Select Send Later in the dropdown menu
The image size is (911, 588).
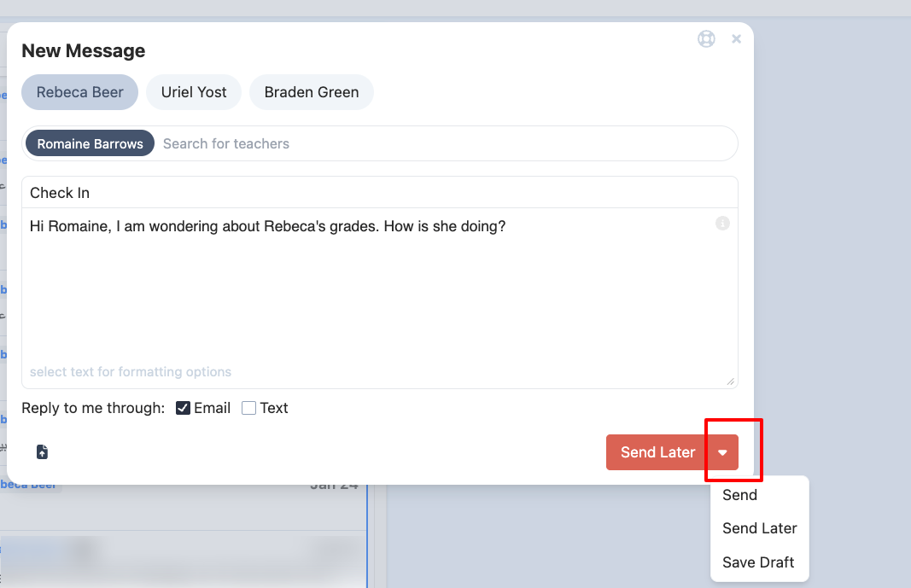point(759,528)
